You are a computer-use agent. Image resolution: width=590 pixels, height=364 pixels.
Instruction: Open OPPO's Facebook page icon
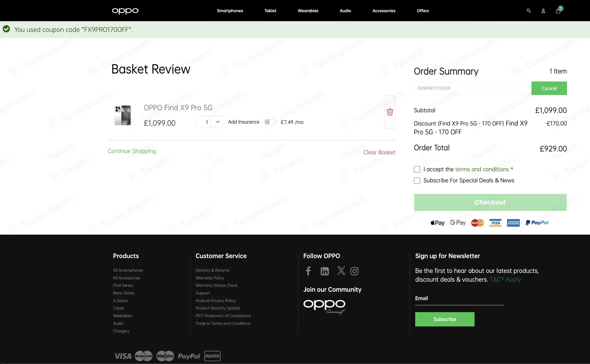pos(308,271)
